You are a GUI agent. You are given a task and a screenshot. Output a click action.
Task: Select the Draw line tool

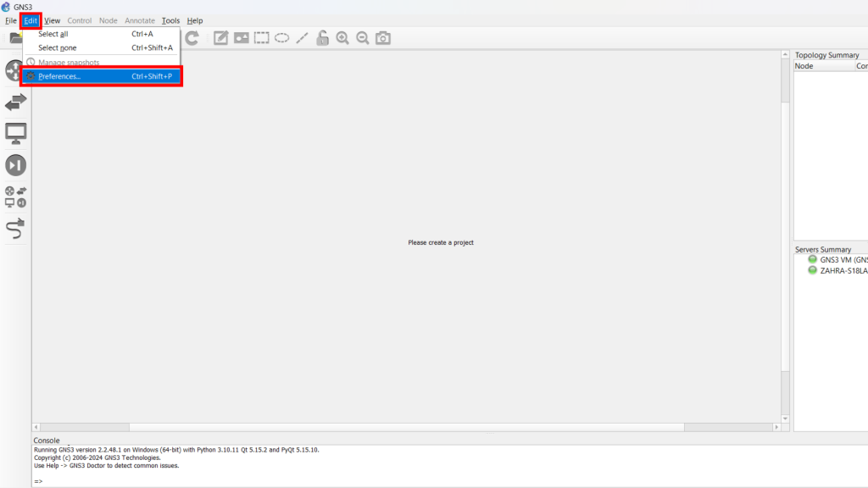pyautogui.click(x=302, y=38)
